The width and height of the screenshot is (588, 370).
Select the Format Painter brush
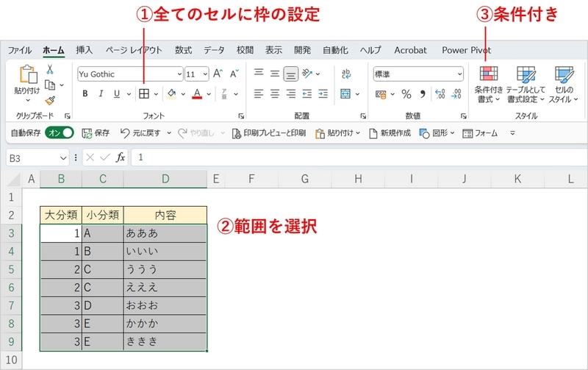[x=50, y=100]
